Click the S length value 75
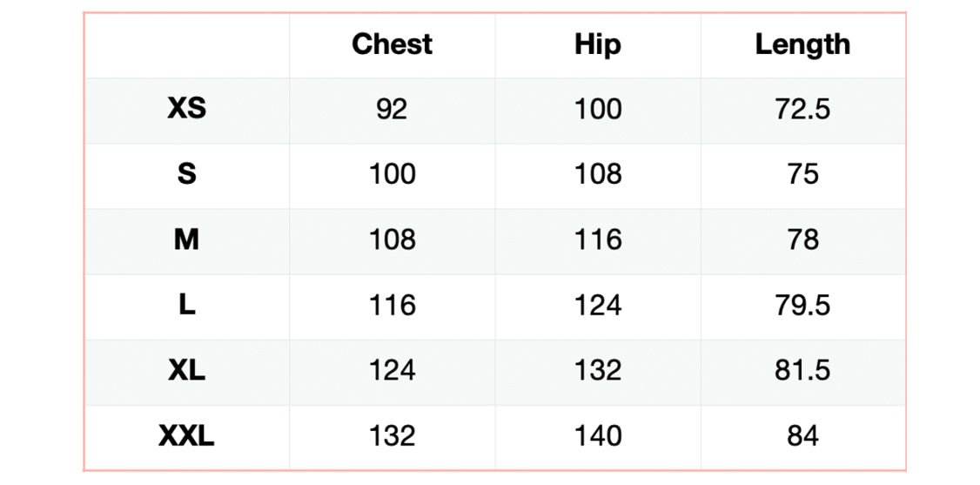Screen dimensions: 980x485 coord(802,174)
